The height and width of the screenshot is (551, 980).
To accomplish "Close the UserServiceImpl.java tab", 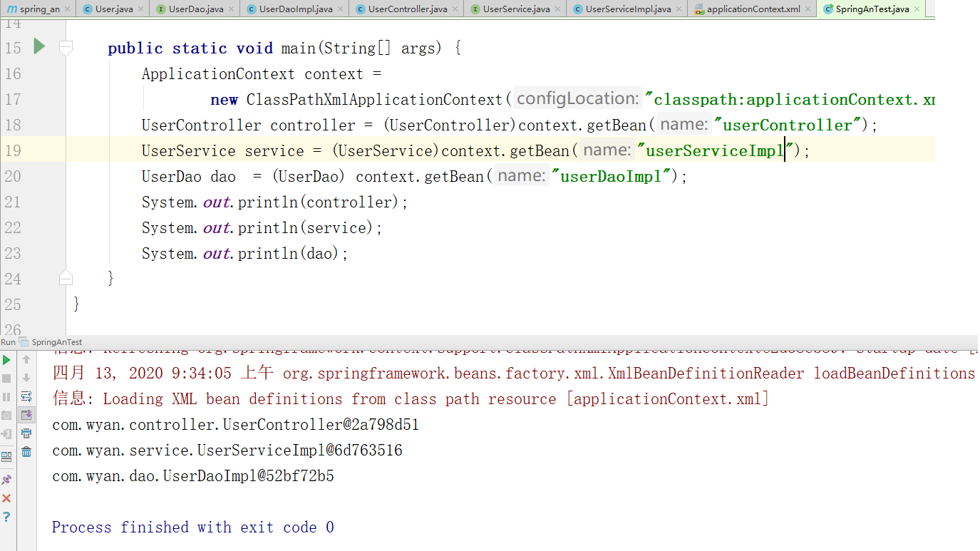I will pyautogui.click(x=679, y=9).
